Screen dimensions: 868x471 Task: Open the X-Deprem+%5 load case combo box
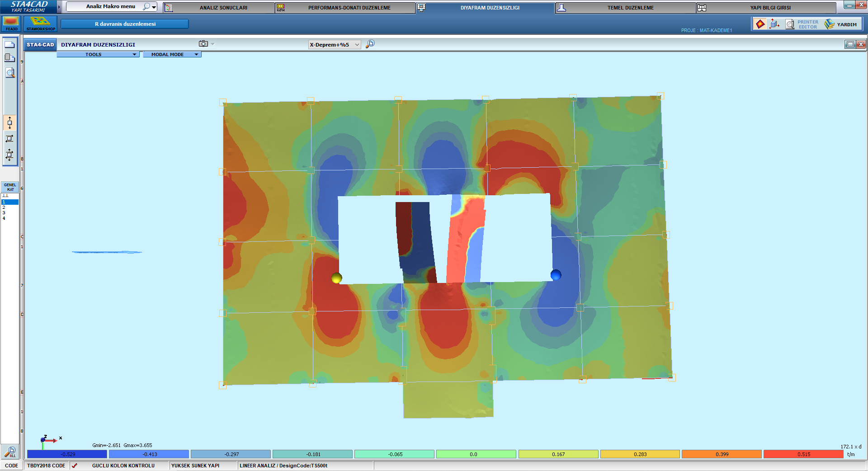[335, 45]
